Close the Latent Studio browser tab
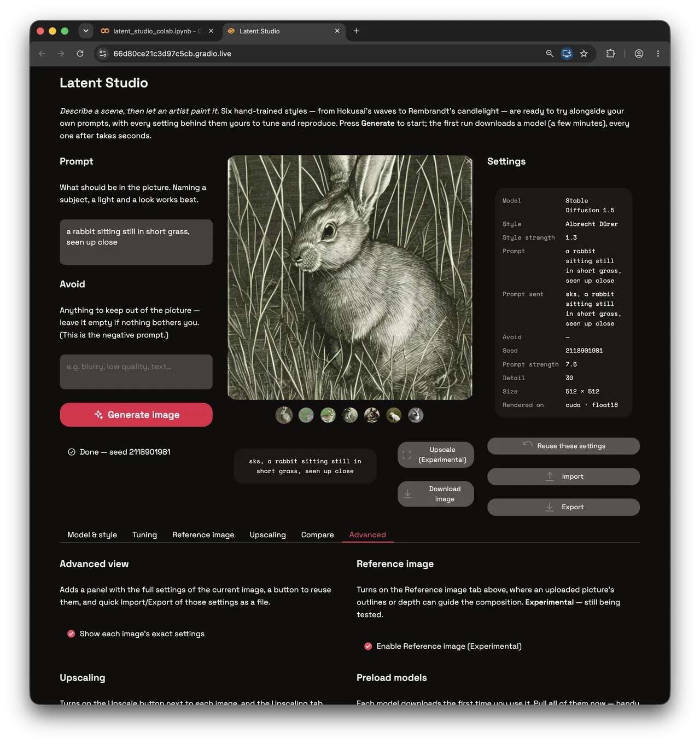This screenshot has width=700, height=744. (337, 31)
